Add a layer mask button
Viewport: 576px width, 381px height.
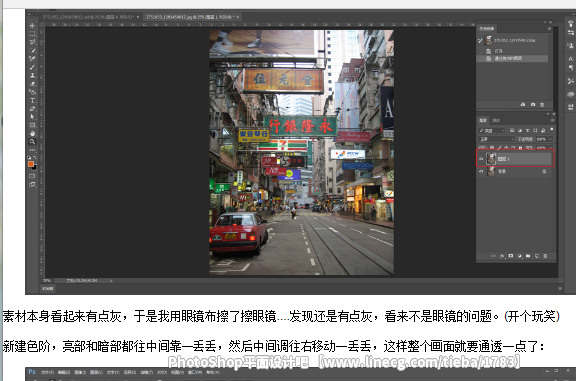[x=511, y=256]
